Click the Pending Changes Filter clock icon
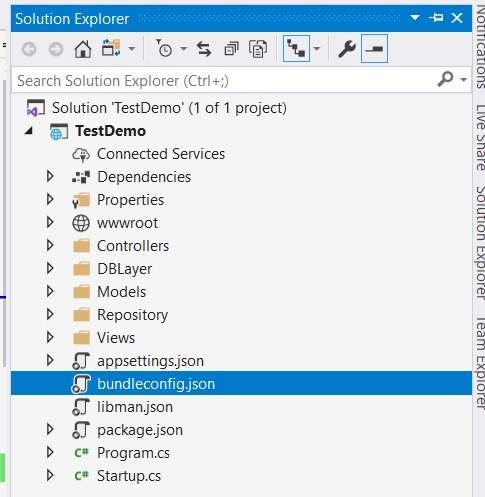The height and width of the screenshot is (497, 485). coord(164,49)
